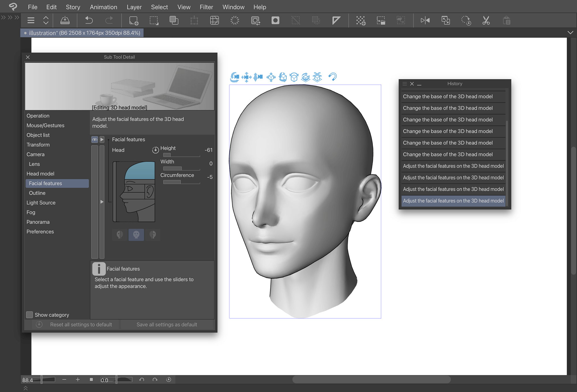
Task: Reset the Height value with the clock icon
Action: 156,150
